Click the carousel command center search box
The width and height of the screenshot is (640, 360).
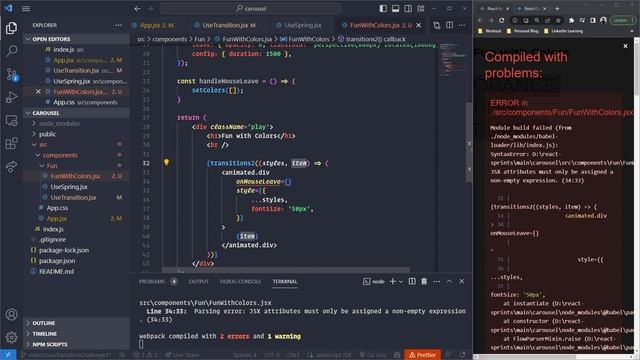(251, 9)
